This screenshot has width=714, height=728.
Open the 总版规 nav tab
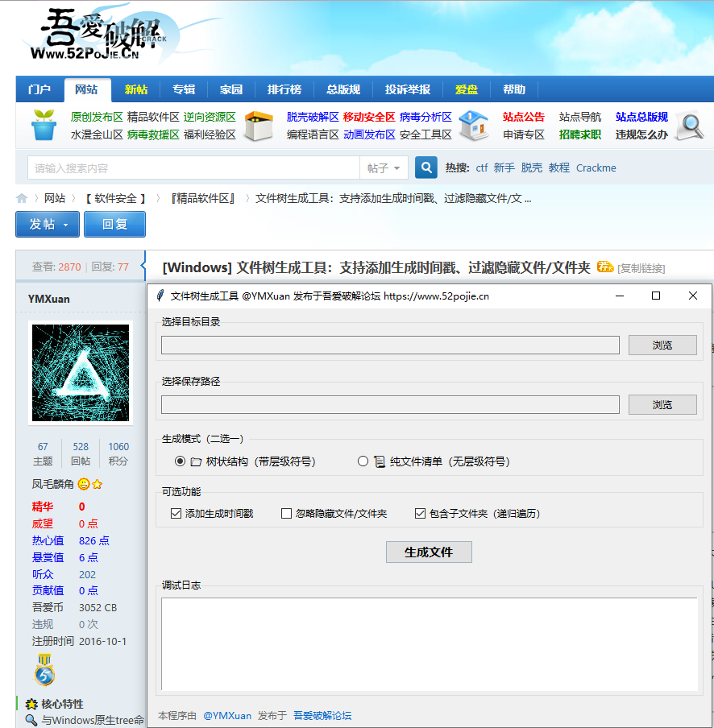click(343, 89)
